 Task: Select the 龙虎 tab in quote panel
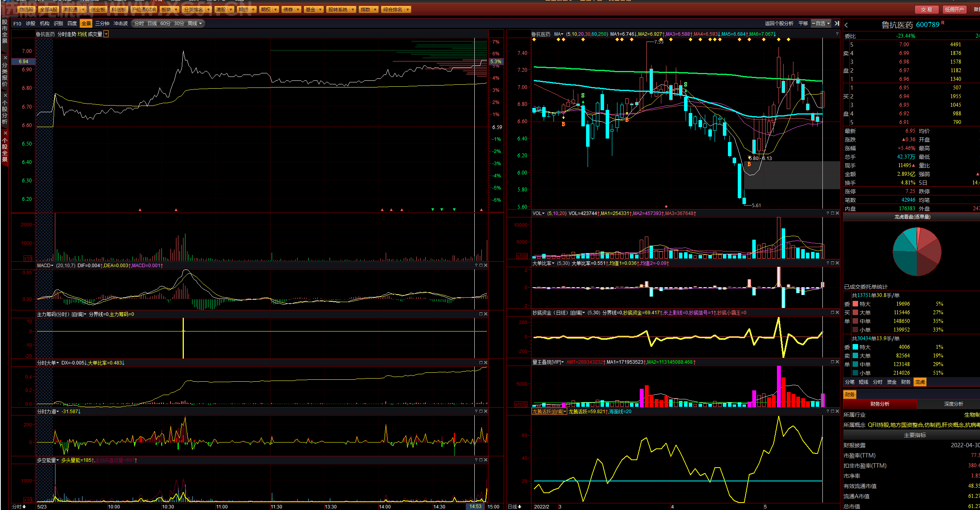pos(920,382)
